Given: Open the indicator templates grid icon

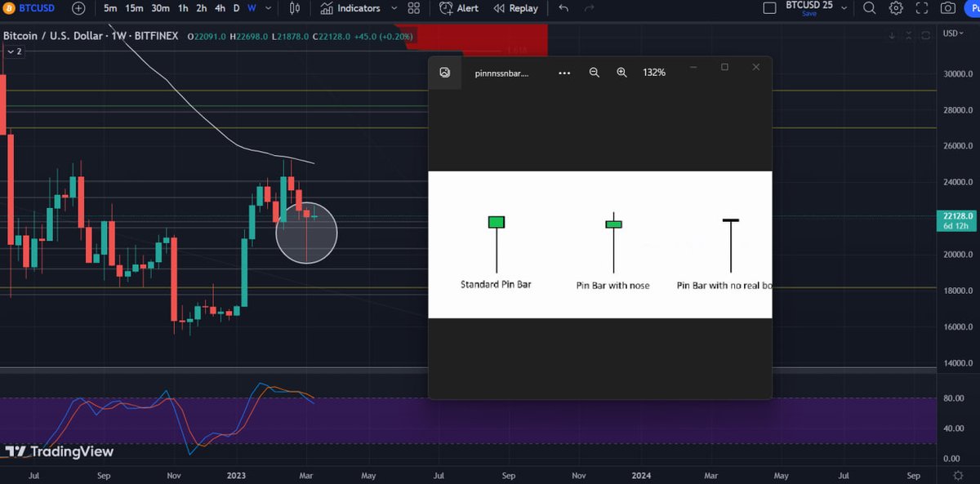Looking at the screenshot, I should coord(414,8).
